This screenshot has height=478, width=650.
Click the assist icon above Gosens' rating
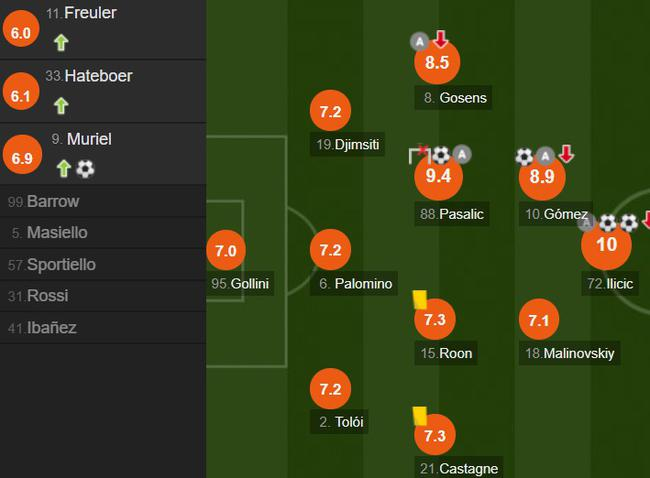[420, 41]
